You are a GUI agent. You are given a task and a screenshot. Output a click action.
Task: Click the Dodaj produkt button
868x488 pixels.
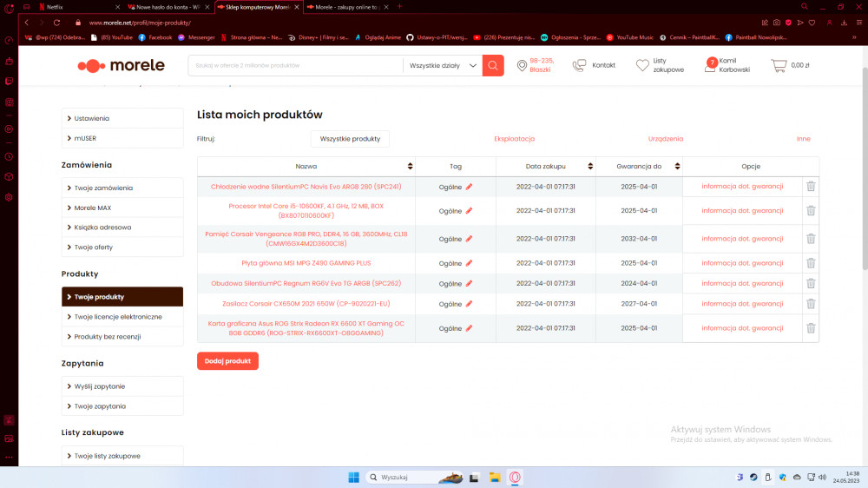pos(227,361)
